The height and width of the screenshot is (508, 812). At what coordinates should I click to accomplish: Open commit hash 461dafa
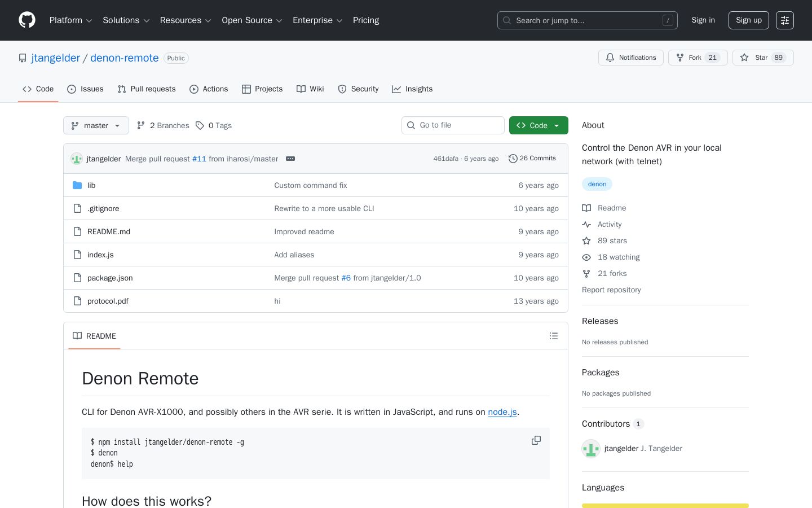(x=445, y=159)
